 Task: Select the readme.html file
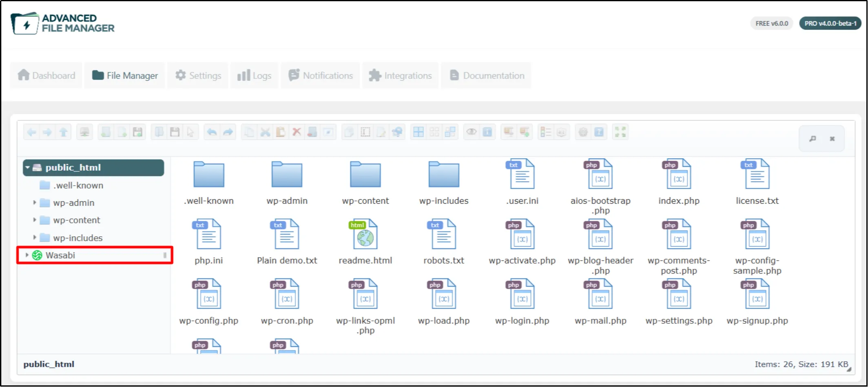365,242
